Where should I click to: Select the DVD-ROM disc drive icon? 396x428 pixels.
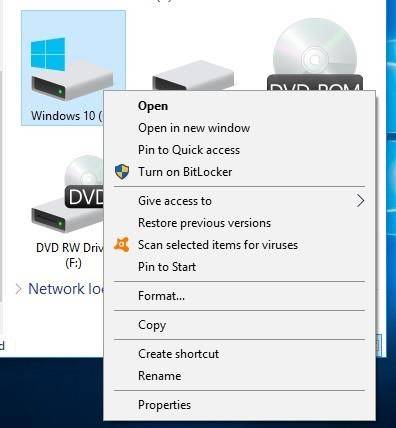point(315,55)
